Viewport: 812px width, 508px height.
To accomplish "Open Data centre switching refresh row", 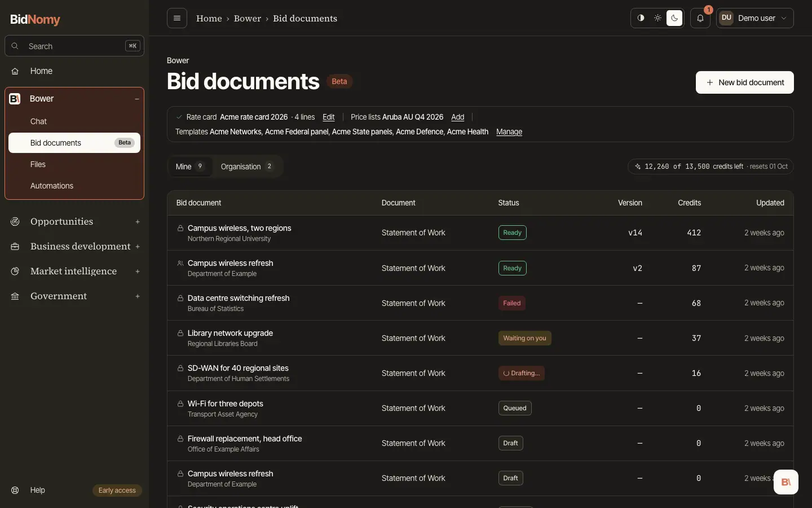I will 480,303.
